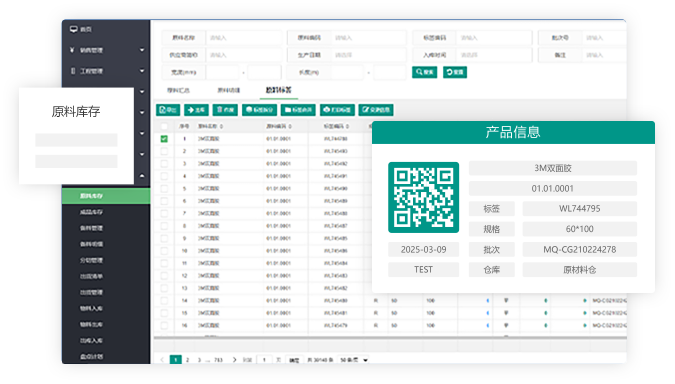Click the export button with the file icon
This screenshot has width=675, height=384.
point(168,110)
